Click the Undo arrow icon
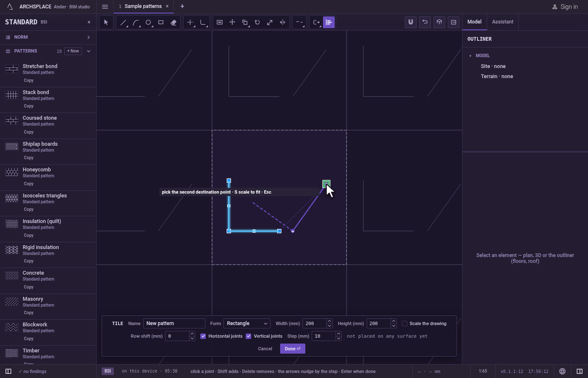 (425, 22)
